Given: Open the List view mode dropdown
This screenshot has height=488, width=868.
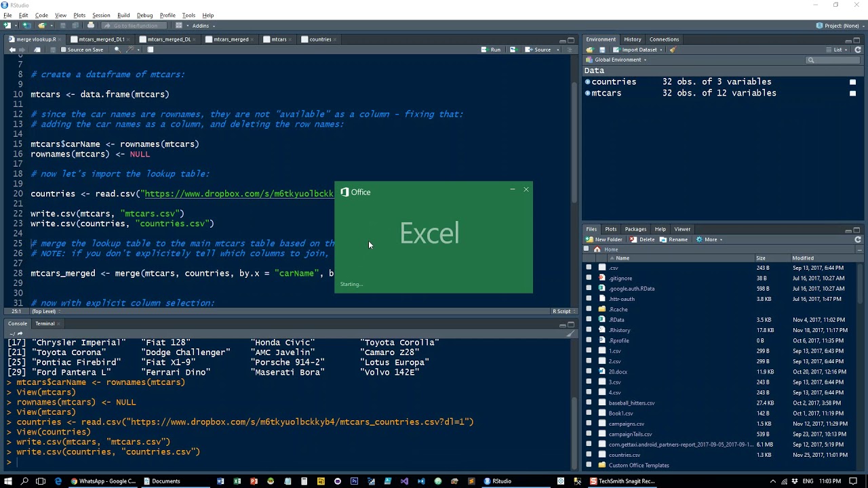Looking at the screenshot, I should pos(837,49).
